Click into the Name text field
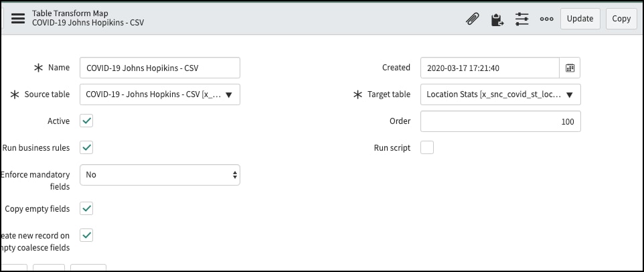644x272 pixels. (160, 68)
